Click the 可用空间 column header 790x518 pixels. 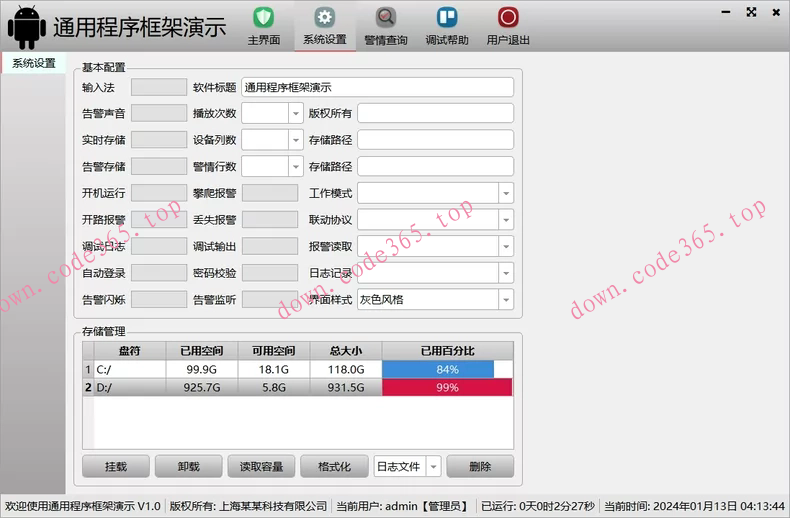pos(274,351)
